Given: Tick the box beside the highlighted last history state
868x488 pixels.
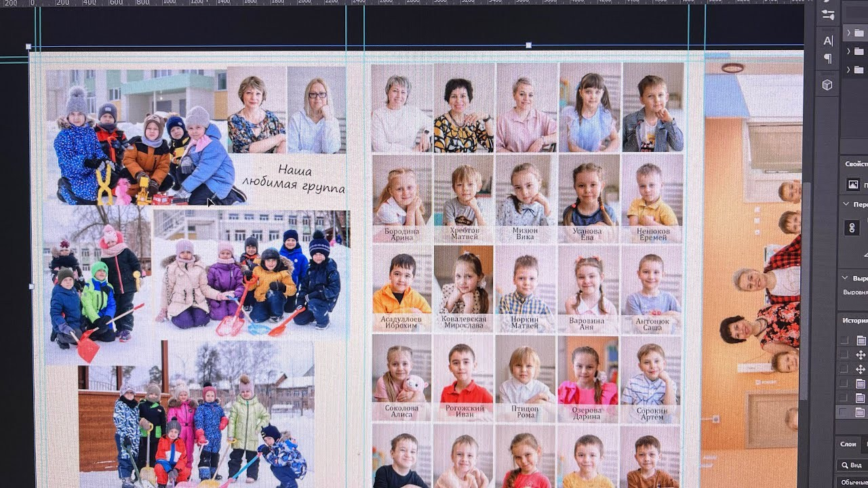Looking at the screenshot, I should (x=844, y=411).
